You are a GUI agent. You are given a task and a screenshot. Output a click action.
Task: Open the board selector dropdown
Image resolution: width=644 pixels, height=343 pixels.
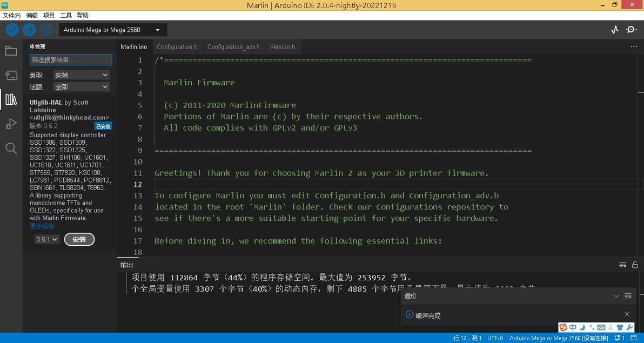(113, 30)
